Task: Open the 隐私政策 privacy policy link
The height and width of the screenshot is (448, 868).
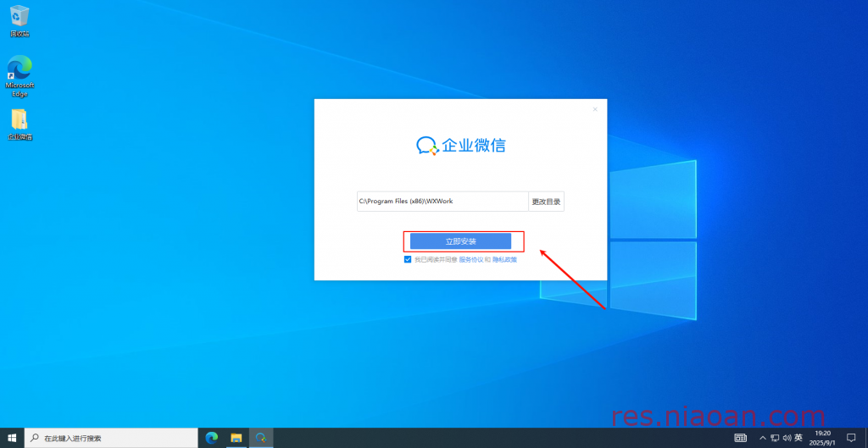Action: 504,259
